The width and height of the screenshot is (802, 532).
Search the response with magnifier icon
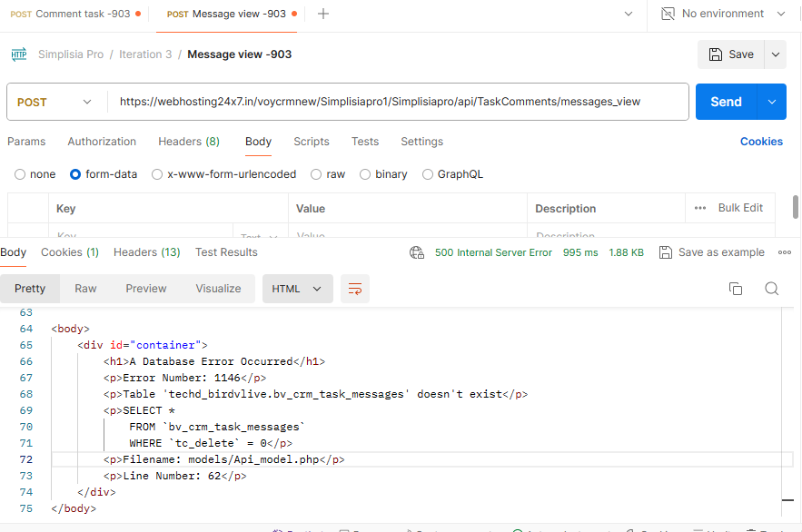(771, 289)
